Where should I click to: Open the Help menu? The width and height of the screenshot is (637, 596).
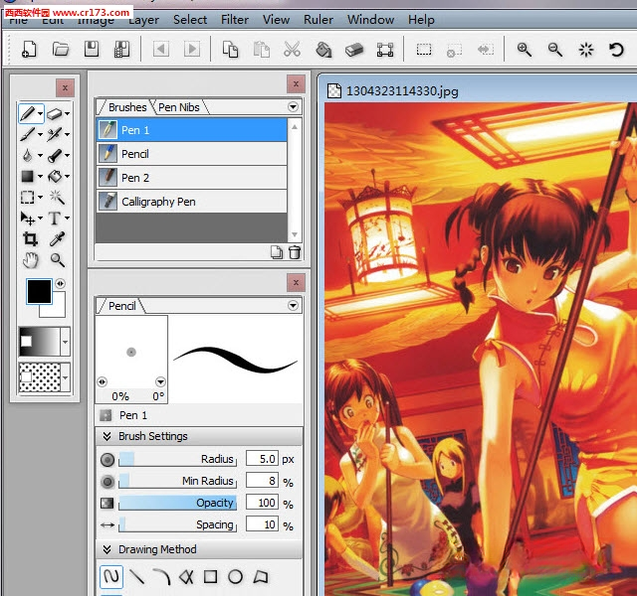(421, 20)
